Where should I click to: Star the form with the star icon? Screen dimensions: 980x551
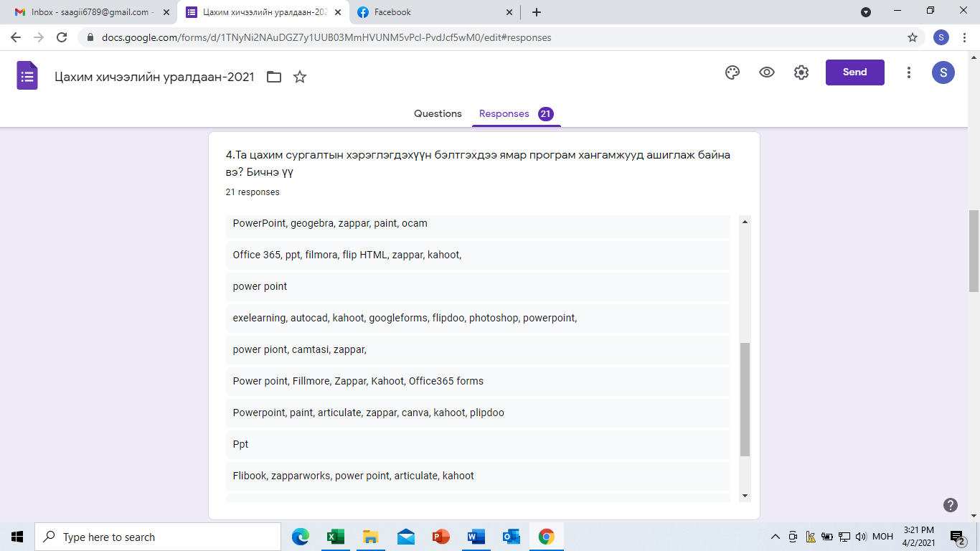pos(300,77)
